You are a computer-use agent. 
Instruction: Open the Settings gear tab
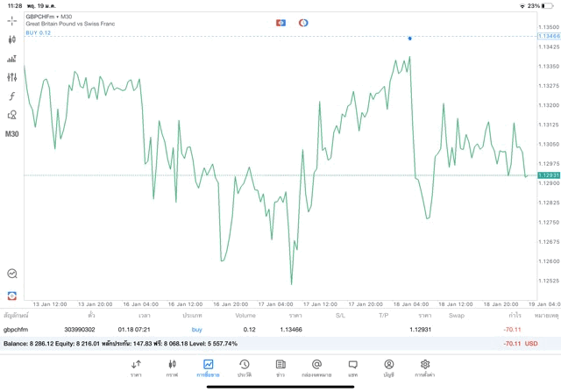425,367
